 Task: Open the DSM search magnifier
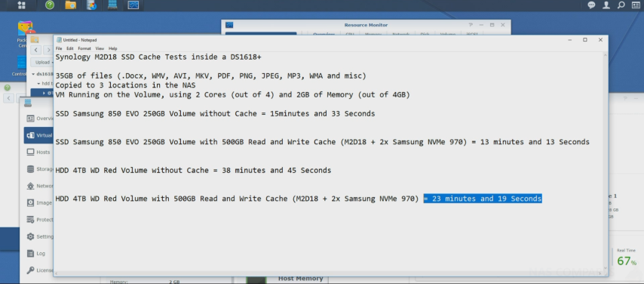pos(621,5)
